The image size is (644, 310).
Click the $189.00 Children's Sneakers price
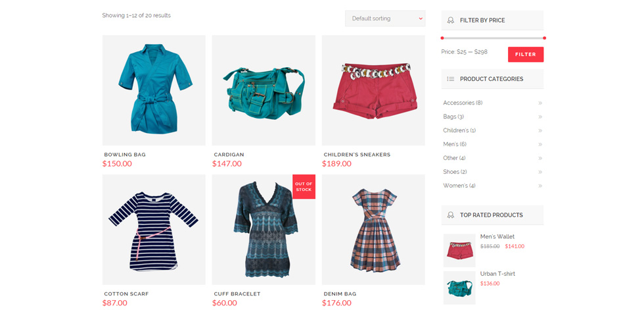coord(336,164)
